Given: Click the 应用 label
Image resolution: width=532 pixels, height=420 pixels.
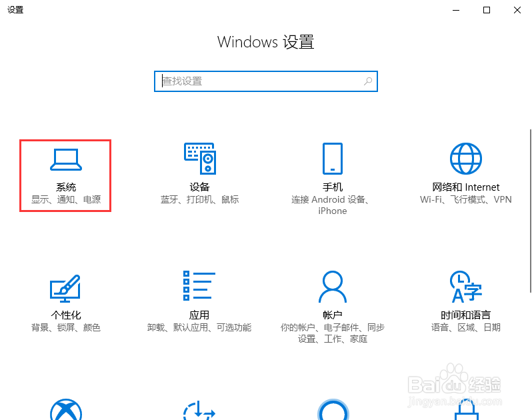Looking at the screenshot, I should [x=199, y=315].
